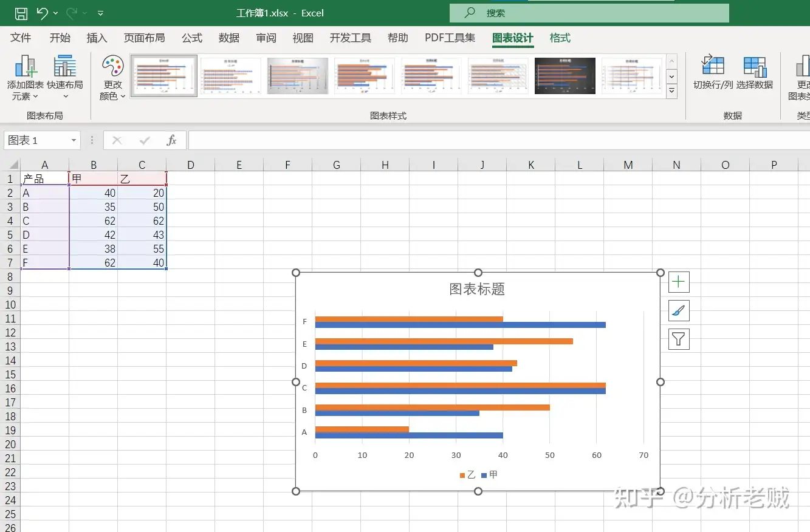Open 快速布局 dropdown
Image resolution: width=810 pixels, height=532 pixels.
tap(65, 78)
